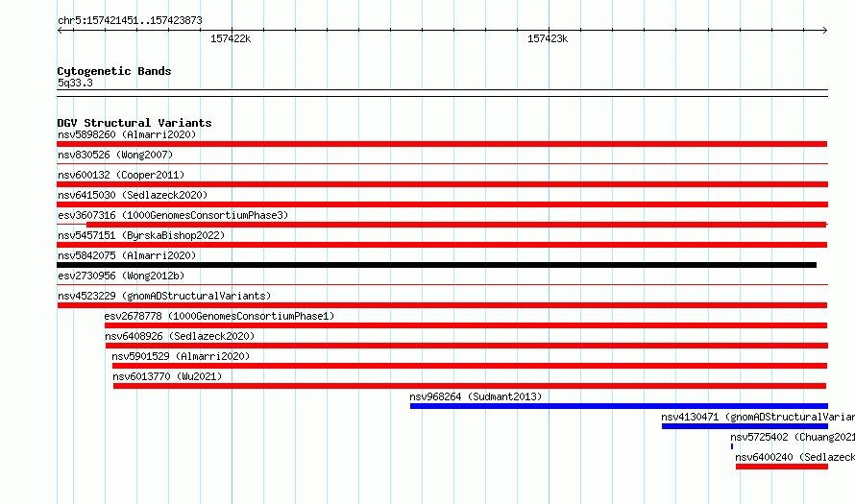Open esv3607316 (1000GenomesConsortiumPhase3) label
This screenshot has width=855, height=504.
click(x=173, y=215)
